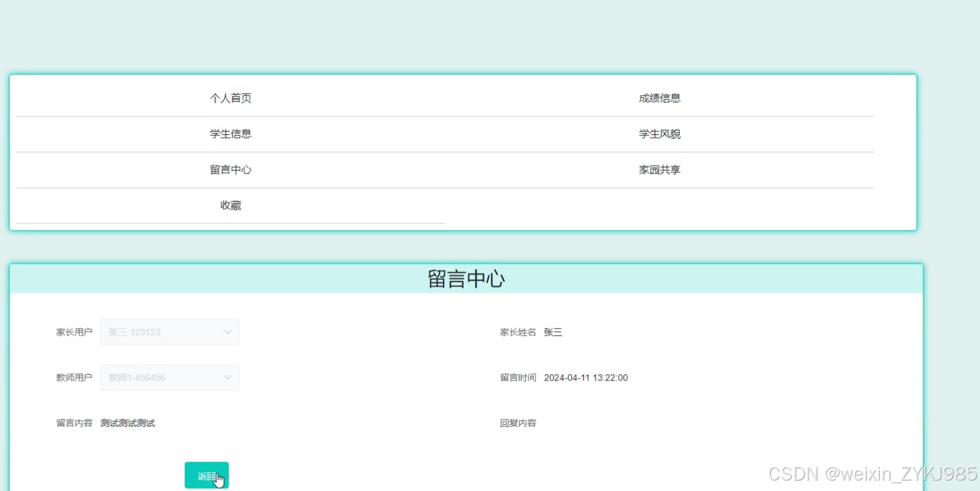Click the 留言时间 label
The width and height of the screenshot is (980, 491).
tap(518, 378)
